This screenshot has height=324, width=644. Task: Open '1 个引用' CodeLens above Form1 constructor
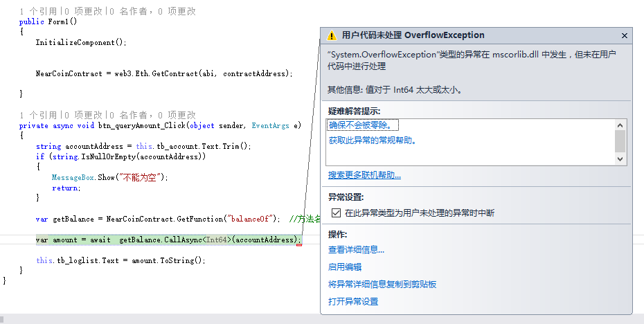[x=38, y=11]
